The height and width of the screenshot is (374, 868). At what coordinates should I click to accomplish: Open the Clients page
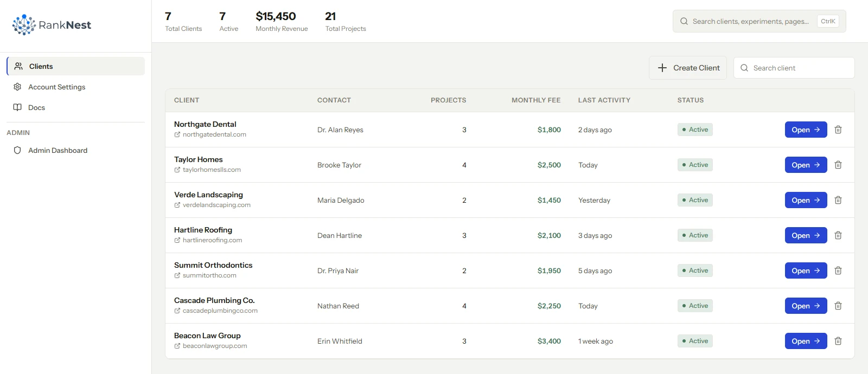76,66
